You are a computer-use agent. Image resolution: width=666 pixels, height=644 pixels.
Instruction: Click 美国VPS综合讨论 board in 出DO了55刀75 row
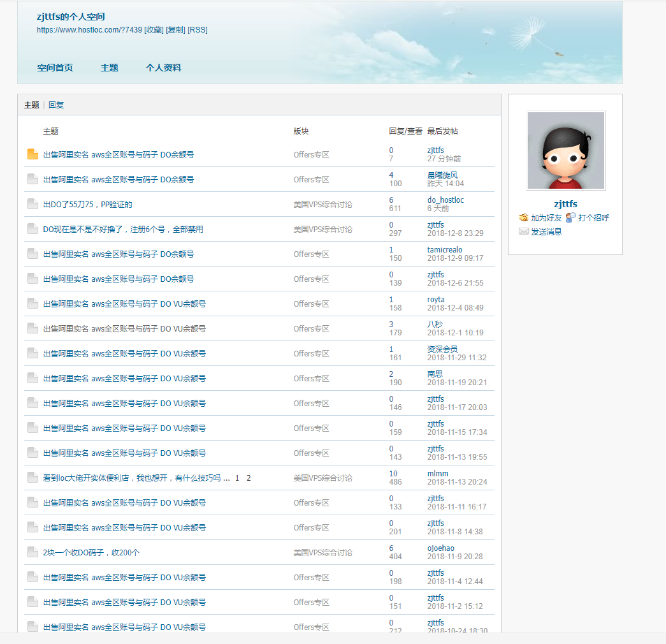click(x=323, y=205)
